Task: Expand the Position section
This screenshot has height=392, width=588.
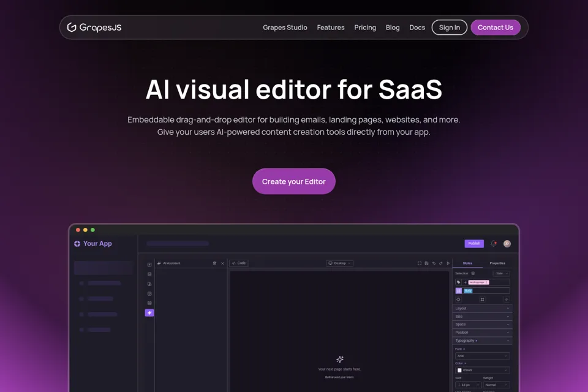Action: (482, 333)
